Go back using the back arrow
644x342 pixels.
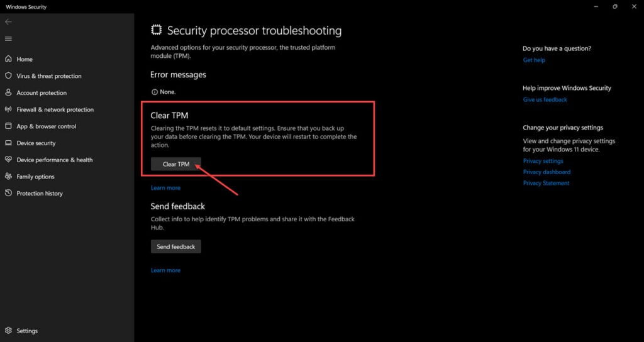[x=8, y=22]
